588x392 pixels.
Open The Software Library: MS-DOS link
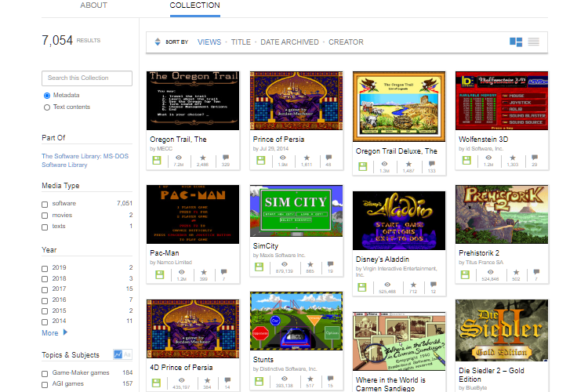tap(85, 160)
